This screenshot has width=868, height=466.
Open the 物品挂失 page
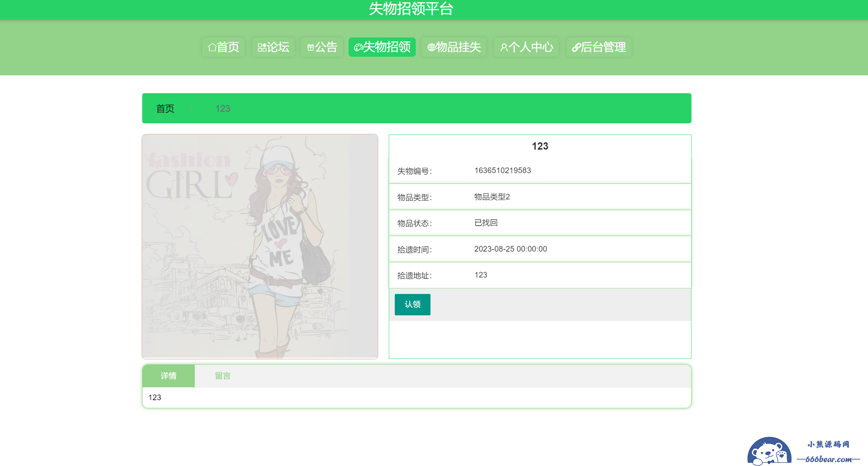pyautogui.click(x=454, y=47)
